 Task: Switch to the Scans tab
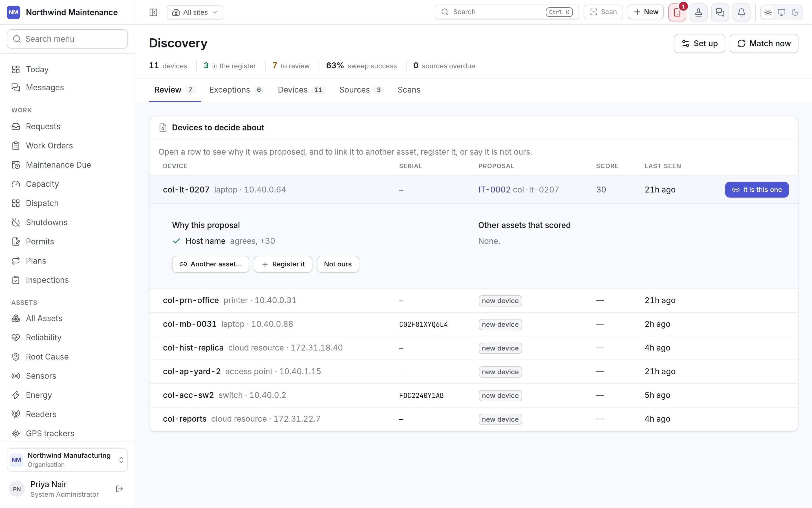[409, 90]
